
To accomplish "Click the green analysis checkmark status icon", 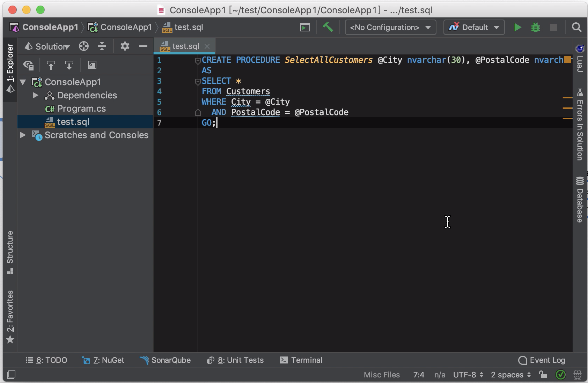I will point(560,375).
